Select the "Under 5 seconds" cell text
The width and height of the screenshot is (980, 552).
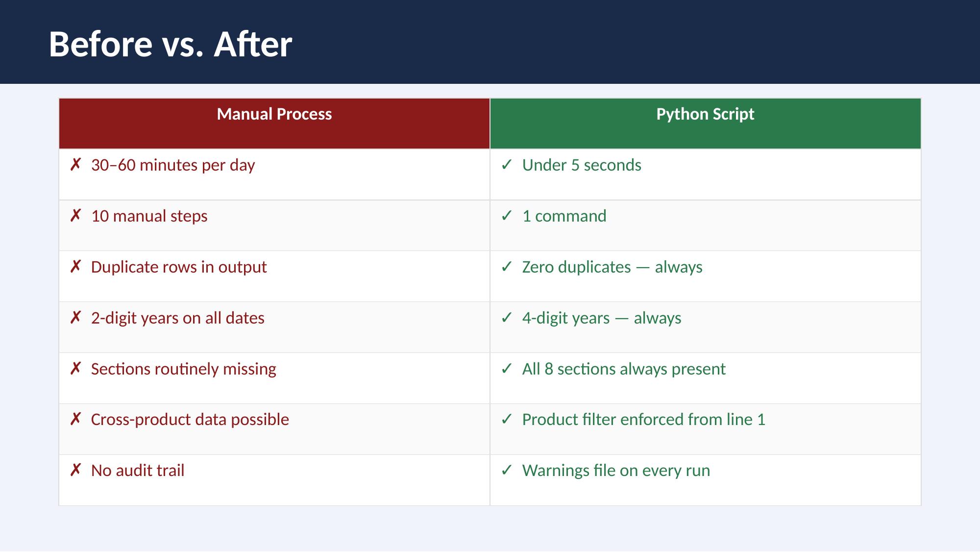pos(581,165)
